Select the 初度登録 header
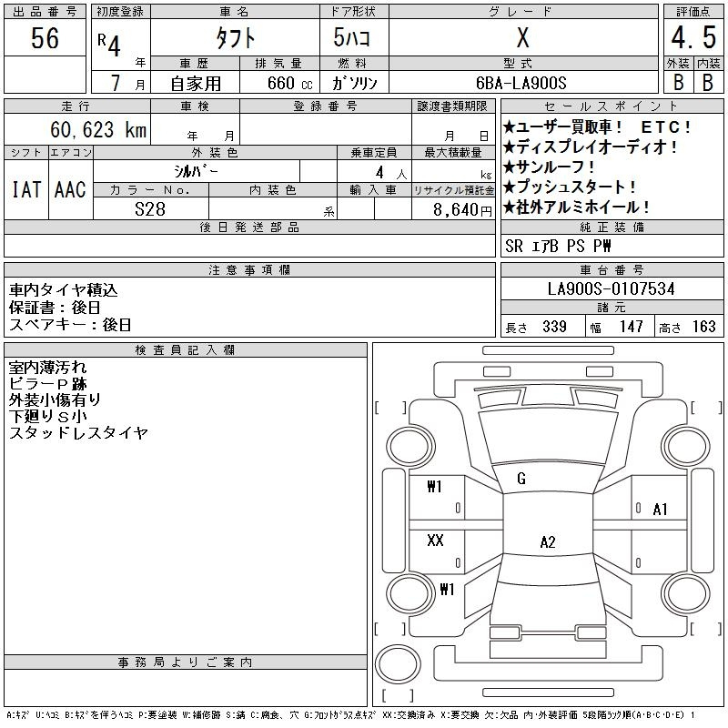The image size is (728, 728). click(x=120, y=12)
